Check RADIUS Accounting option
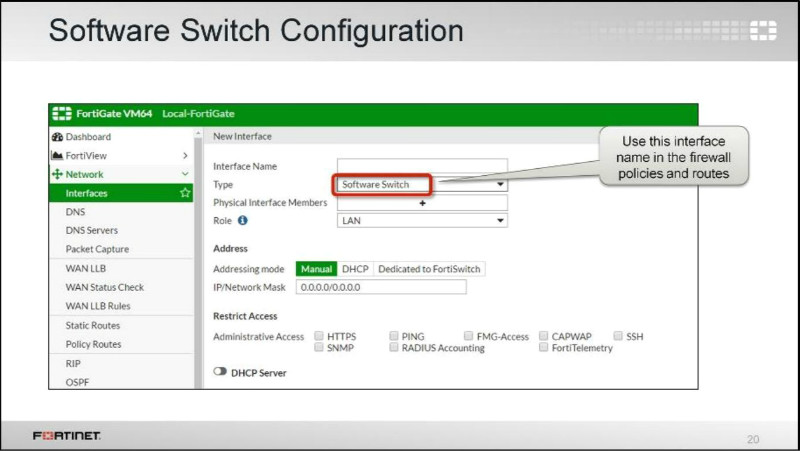 [393, 347]
